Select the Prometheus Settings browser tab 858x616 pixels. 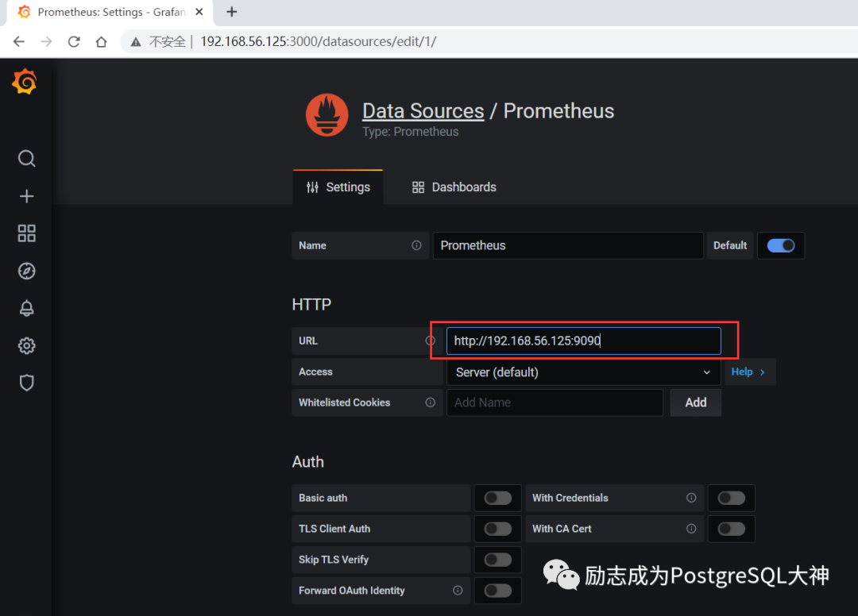[x=110, y=12]
